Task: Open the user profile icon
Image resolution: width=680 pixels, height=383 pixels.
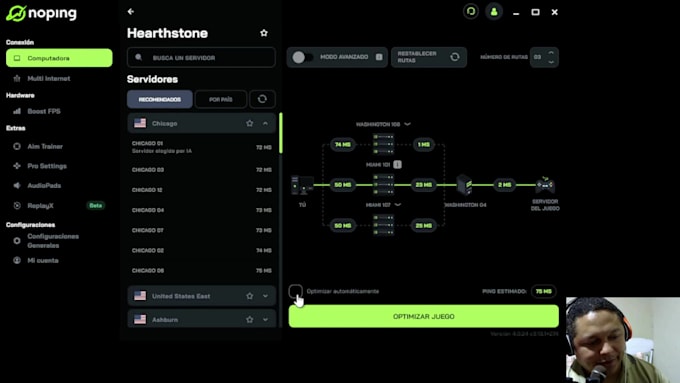Action: pos(494,11)
